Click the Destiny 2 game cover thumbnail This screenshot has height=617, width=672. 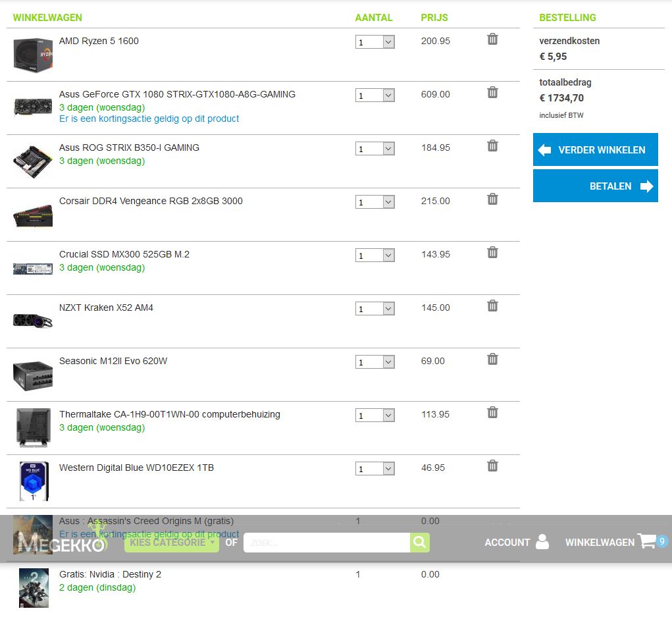coord(34,588)
